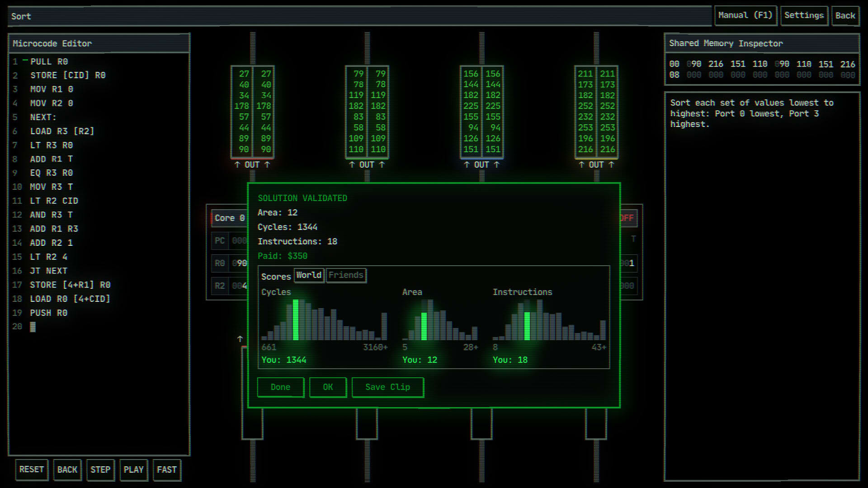Click Done in Solution Validated dialog

[x=281, y=387]
